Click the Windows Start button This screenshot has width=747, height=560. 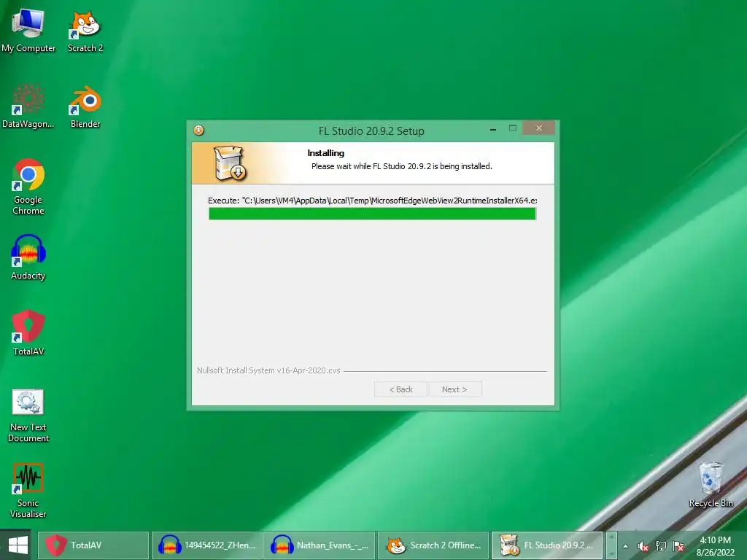(18, 545)
